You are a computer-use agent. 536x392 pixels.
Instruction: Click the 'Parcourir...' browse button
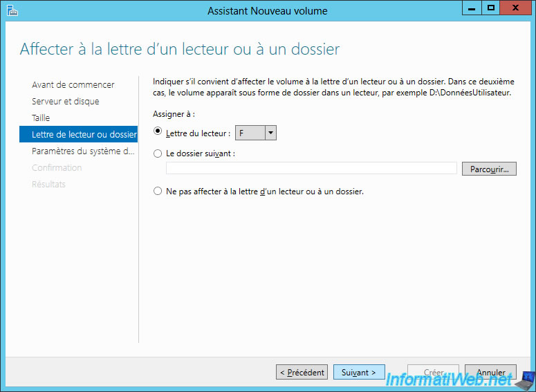(x=489, y=169)
